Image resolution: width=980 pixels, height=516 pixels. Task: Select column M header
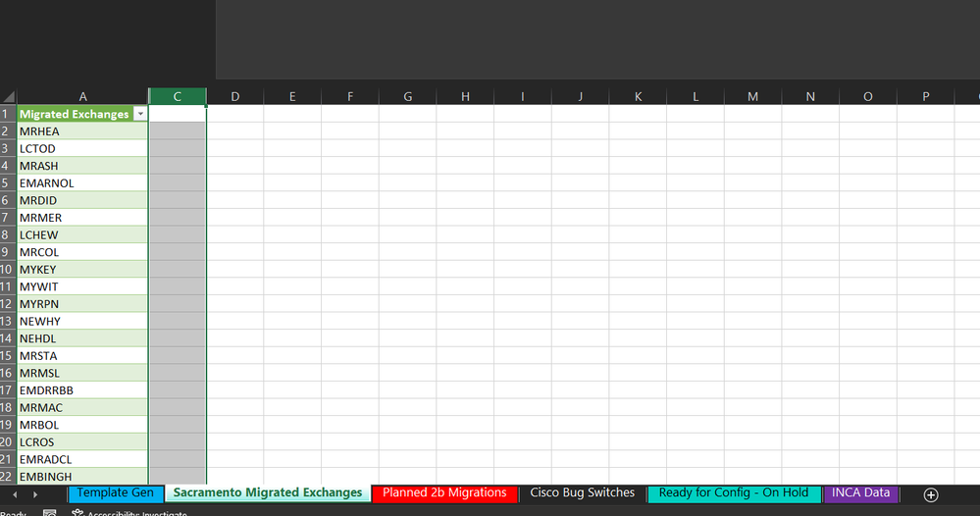coord(752,96)
